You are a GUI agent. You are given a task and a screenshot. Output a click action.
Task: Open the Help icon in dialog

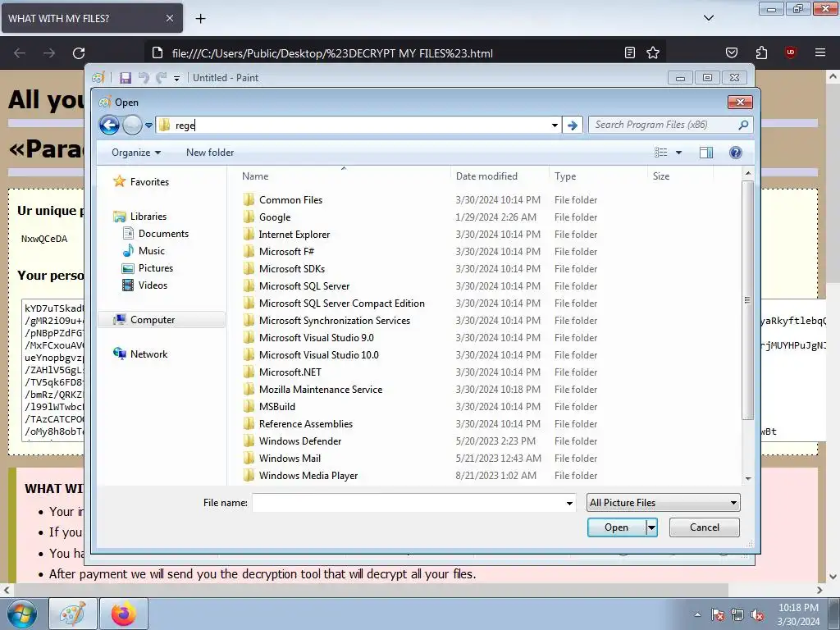736,153
